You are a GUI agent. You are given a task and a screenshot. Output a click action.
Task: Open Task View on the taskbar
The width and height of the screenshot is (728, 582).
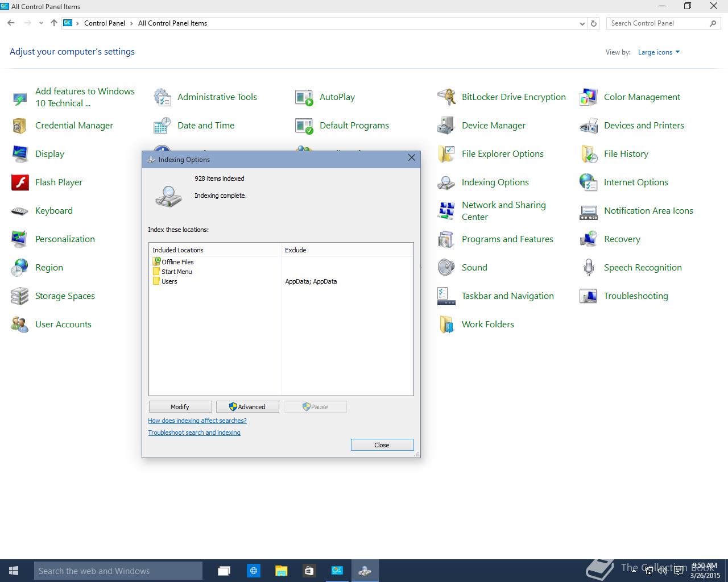tap(224, 571)
